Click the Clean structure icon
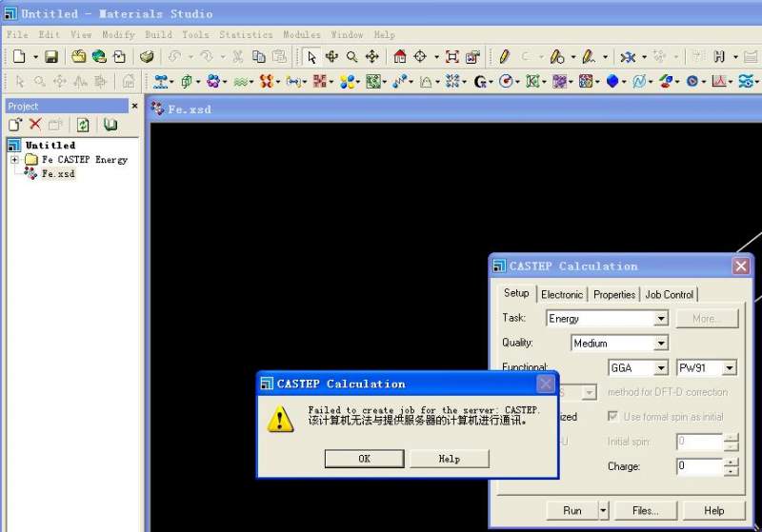 (628, 57)
